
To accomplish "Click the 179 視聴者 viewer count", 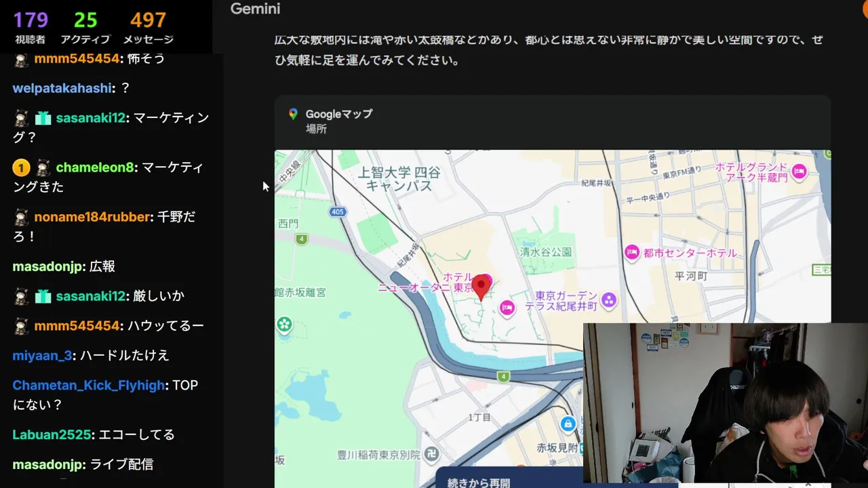I will click(31, 27).
